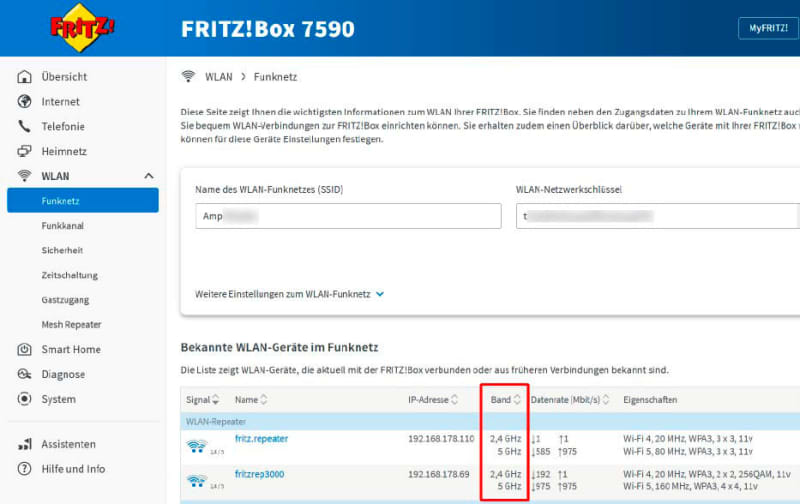Open the Gastzugang submenu item

coord(65,300)
